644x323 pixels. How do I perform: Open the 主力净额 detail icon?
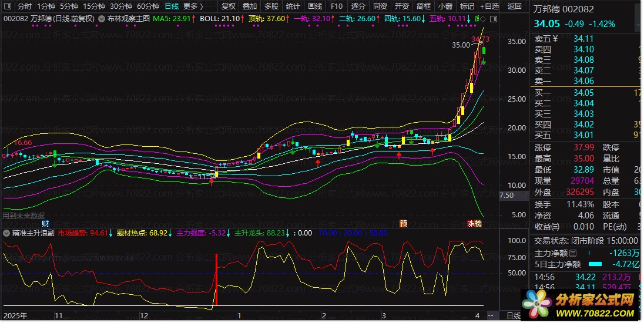(573, 253)
